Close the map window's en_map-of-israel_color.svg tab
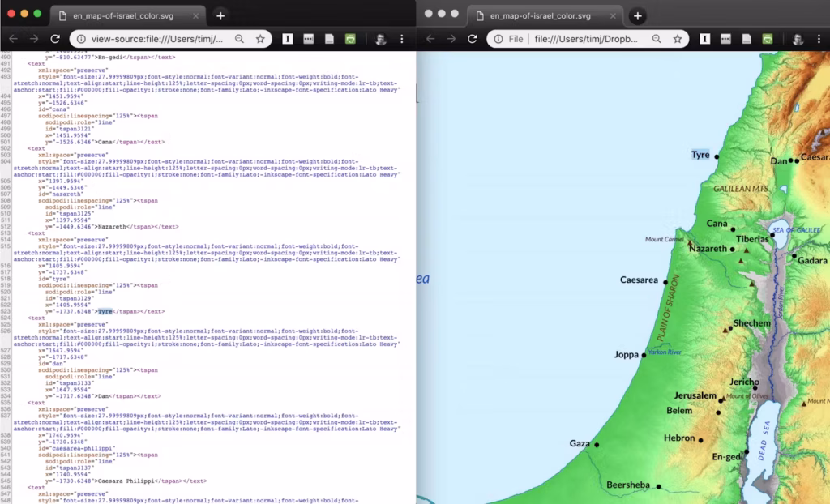The image size is (830, 504). [x=614, y=16]
